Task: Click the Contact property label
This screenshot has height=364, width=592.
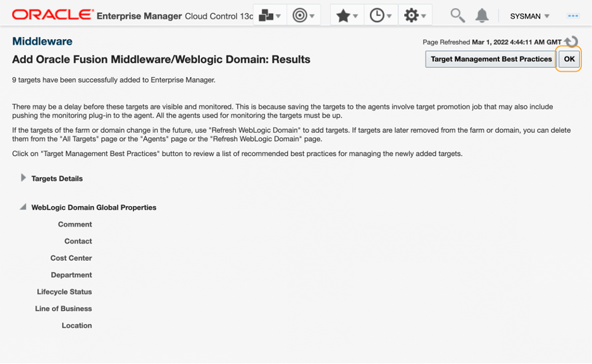Action: 78,241
